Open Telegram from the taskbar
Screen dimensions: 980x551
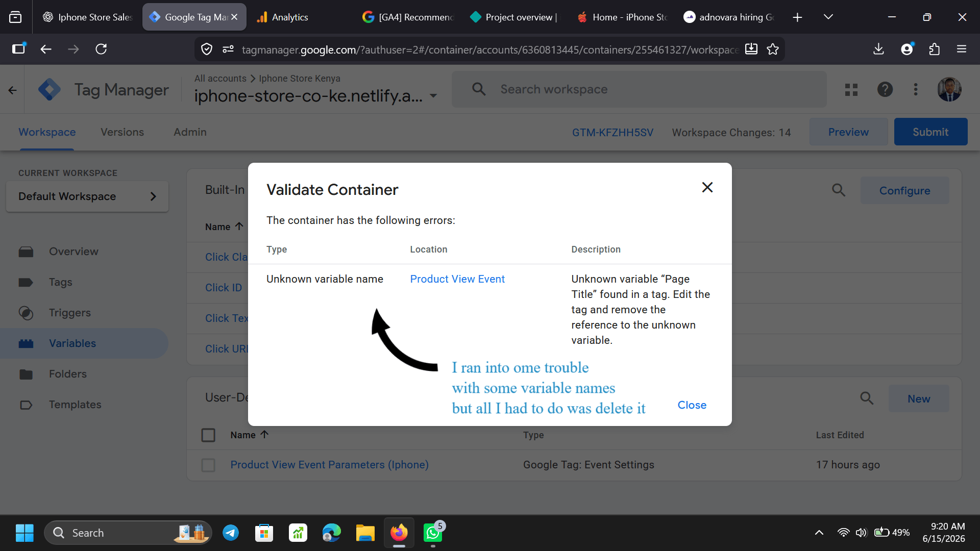[231, 533]
